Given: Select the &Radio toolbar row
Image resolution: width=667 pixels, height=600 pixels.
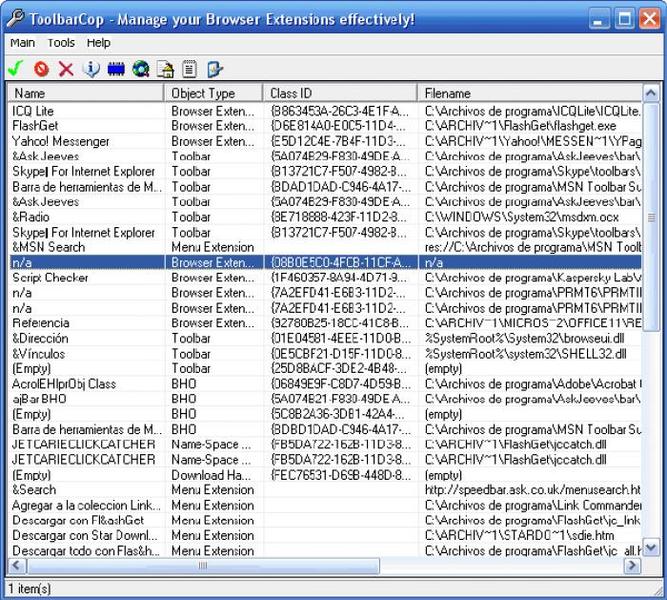Looking at the screenshot, I should tap(325, 217).
